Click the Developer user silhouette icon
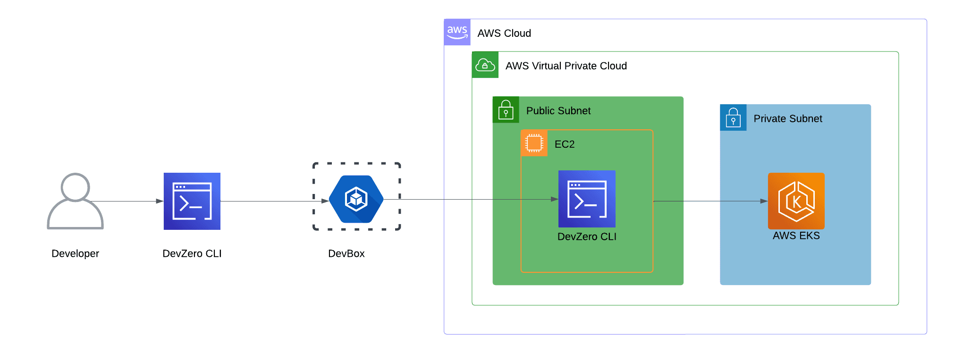Screen dimensions: 980x353 [75, 201]
